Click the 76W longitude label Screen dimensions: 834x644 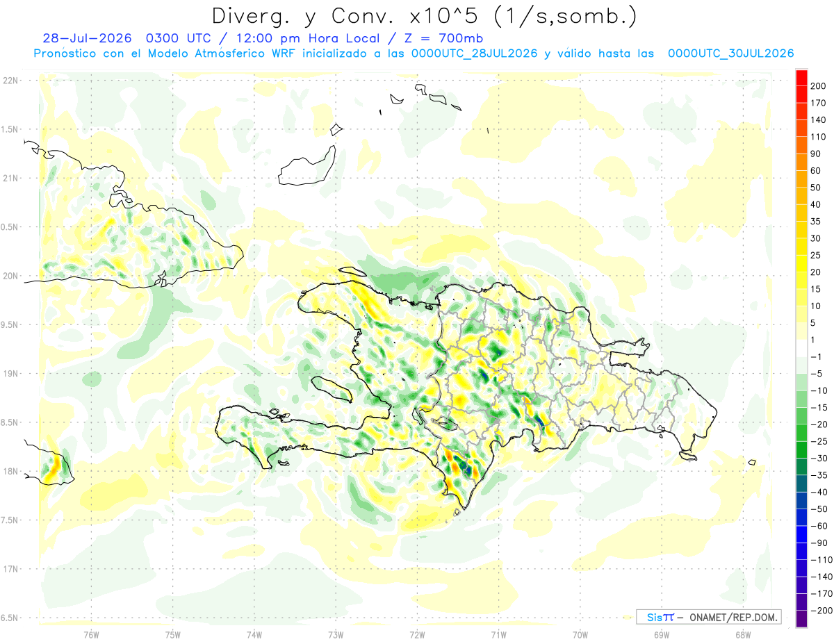91,635
